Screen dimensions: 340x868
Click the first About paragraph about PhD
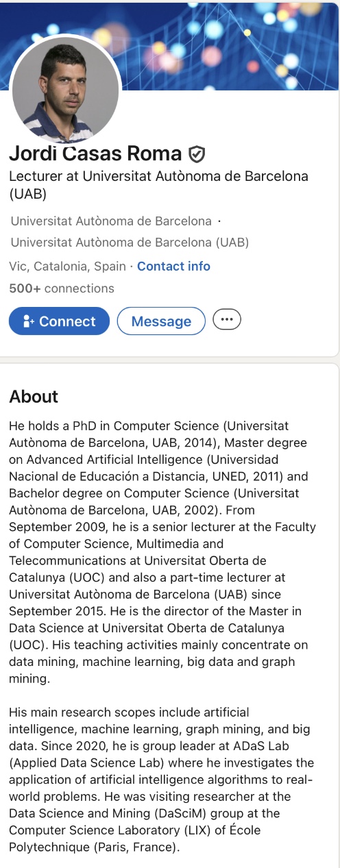pyautogui.click(x=162, y=551)
